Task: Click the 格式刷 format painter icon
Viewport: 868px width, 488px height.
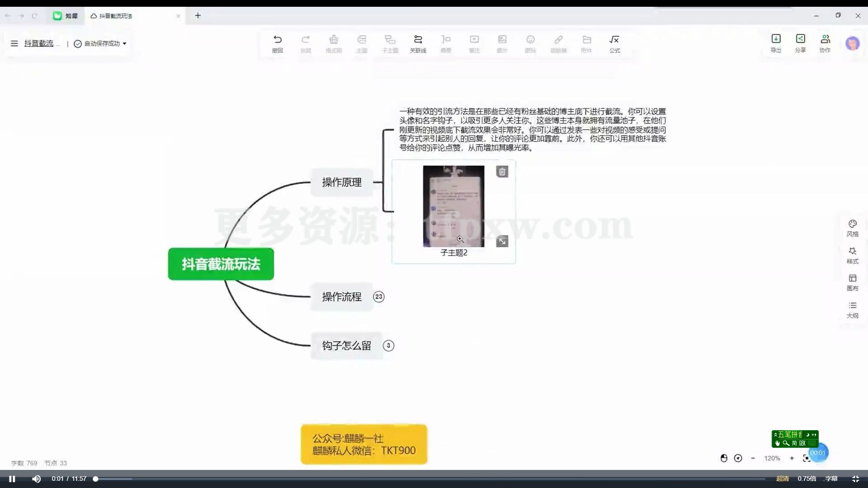Action: click(334, 44)
